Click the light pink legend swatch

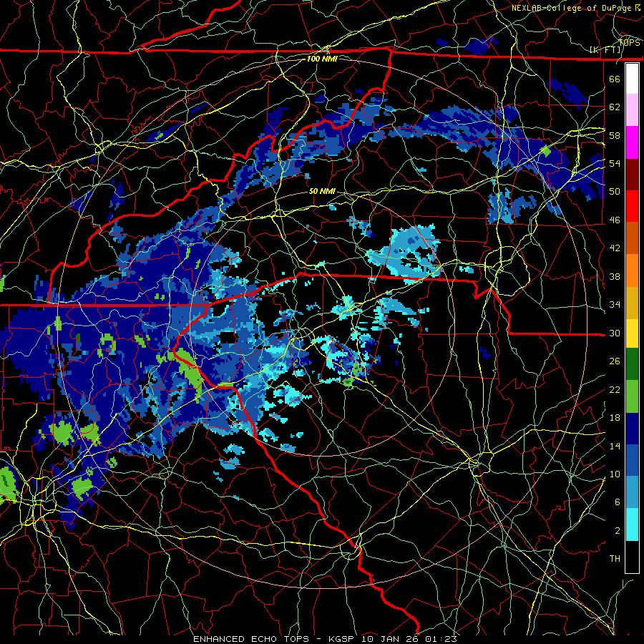pos(632,110)
